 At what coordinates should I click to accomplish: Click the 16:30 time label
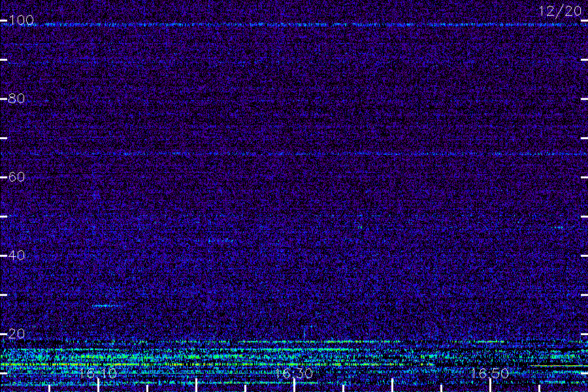pos(293,373)
